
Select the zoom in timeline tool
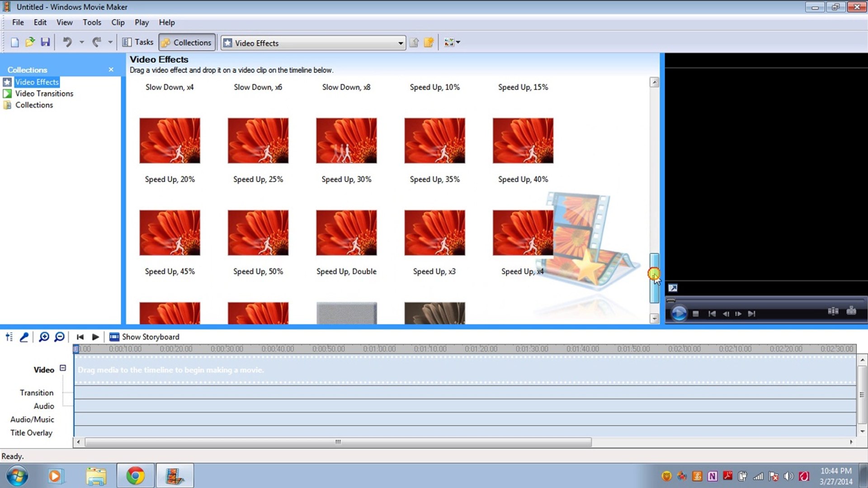click(44, 337)
